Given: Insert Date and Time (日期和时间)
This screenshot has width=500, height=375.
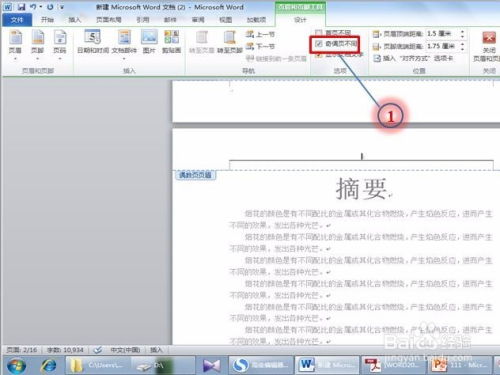Looking at the screenshot, I should coord(93,42).
